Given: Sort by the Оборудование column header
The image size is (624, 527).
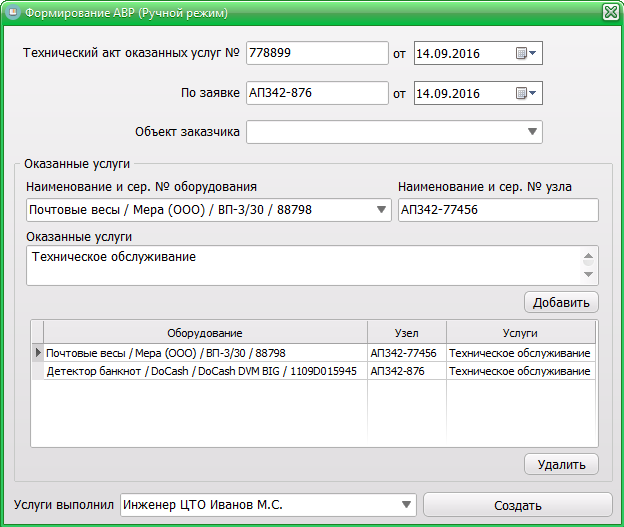Looking at the screenshot, I should point(205,332).
